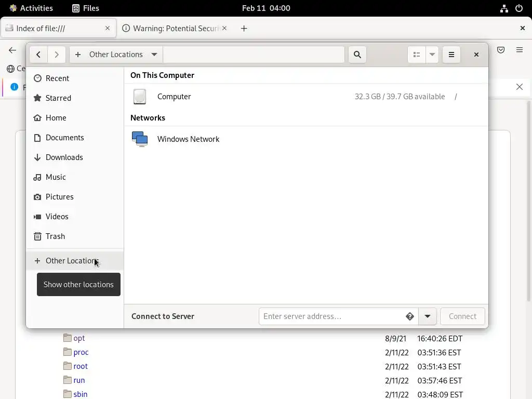Open Starred in the sidebar
This screenshot has width=532, height=399.
coord(75,98)
